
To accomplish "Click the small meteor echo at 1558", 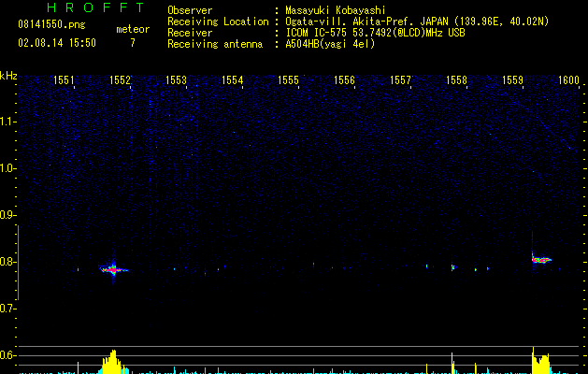I will click(x=452, y=267).
